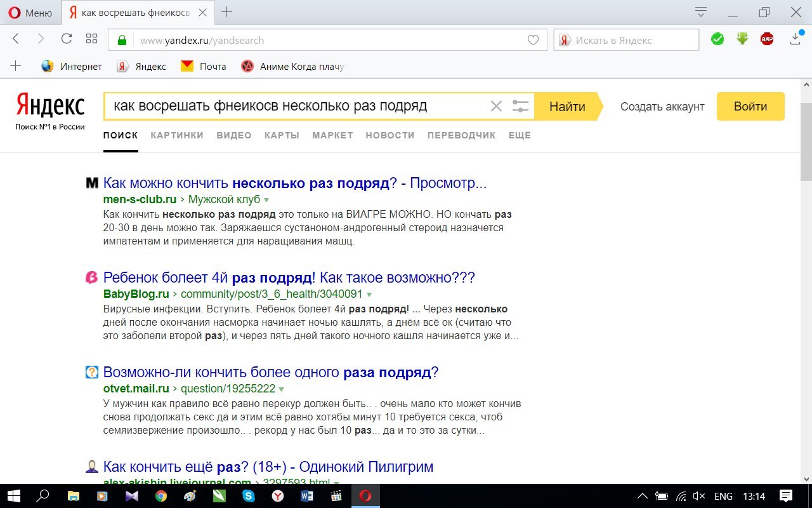Open the Windows notification center

tap(785, 496)
